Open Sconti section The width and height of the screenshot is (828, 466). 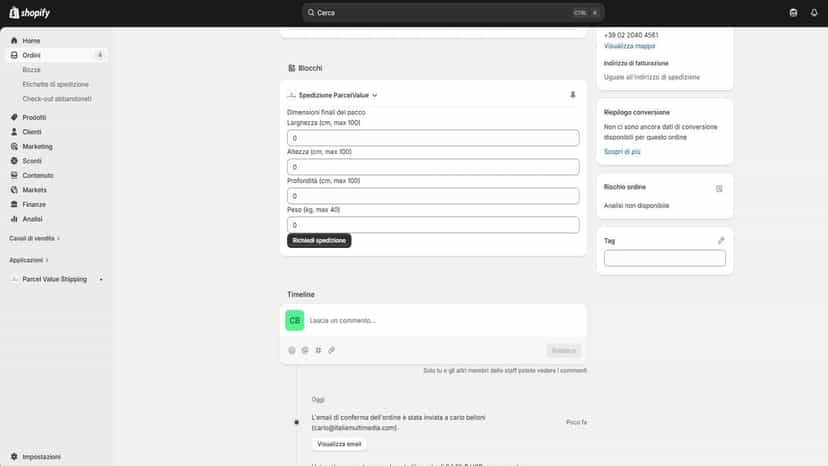click(32, 161)
